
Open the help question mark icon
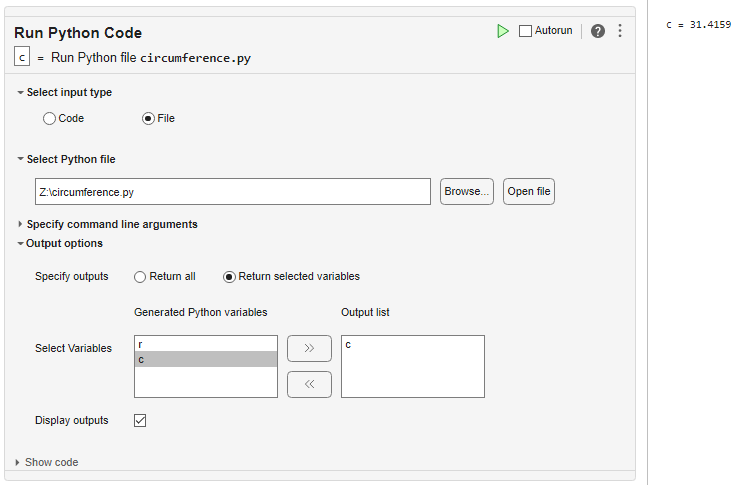[598, 31]
